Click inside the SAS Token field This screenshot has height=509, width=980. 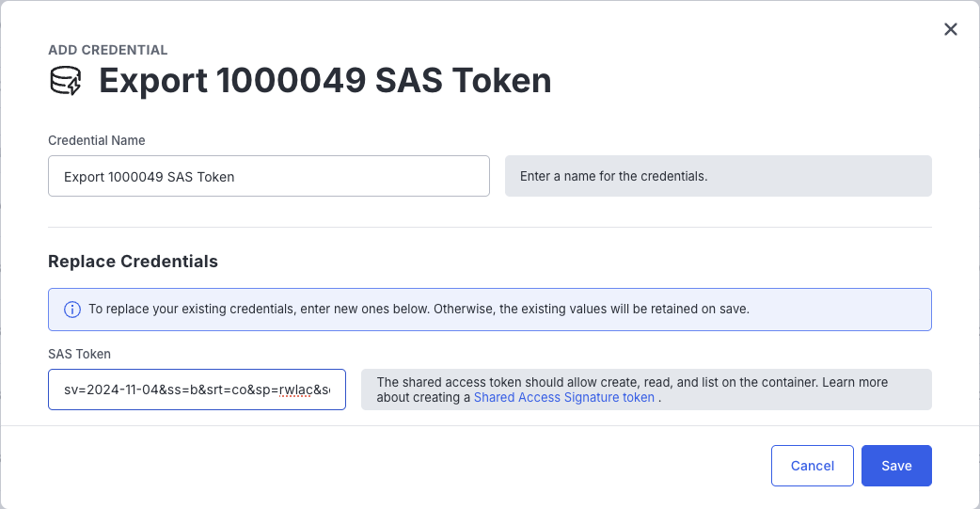click(x=197, y=390)
